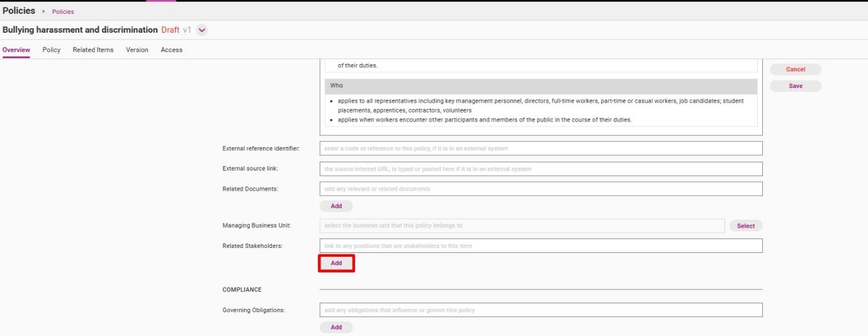Select the Overview tab
The height and width of the screenshot is (336, 868).
[x=16, y=50]
